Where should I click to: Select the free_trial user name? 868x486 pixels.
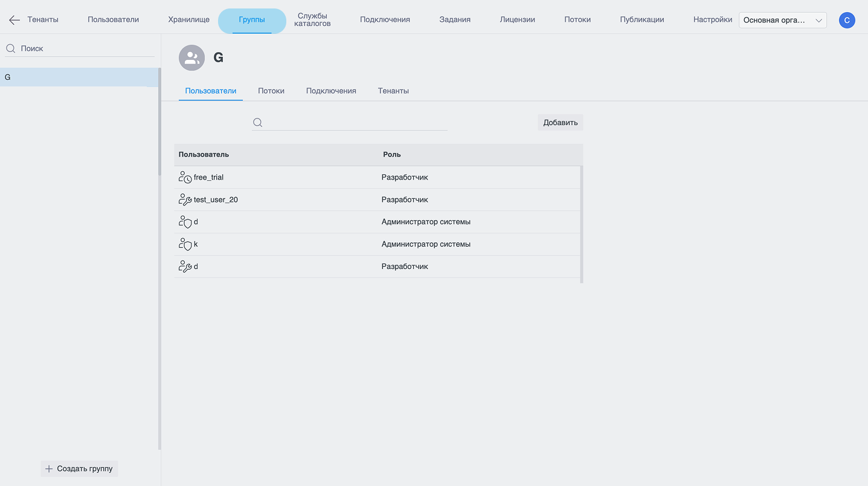(208, 178)
